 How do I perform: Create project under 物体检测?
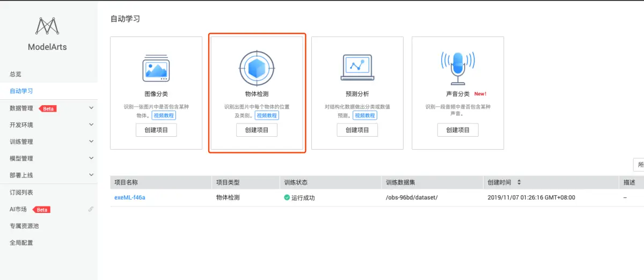pyautogui.click(x=257, y=130)
